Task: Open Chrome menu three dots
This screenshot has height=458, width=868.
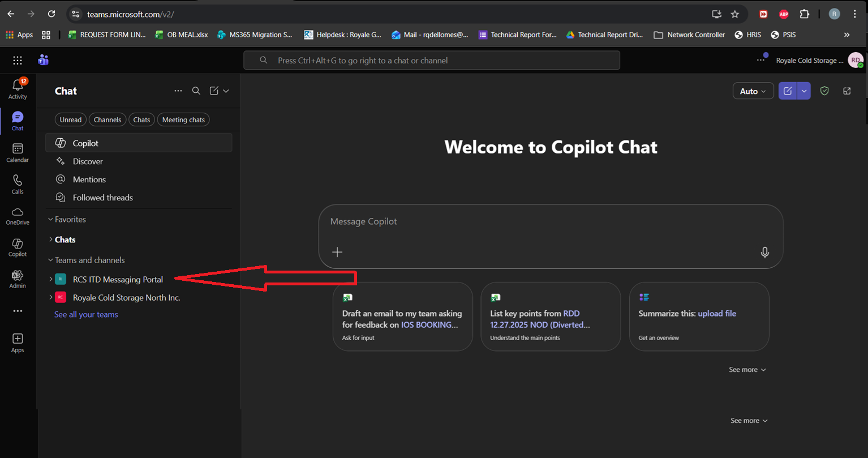Action: (855, 14)
